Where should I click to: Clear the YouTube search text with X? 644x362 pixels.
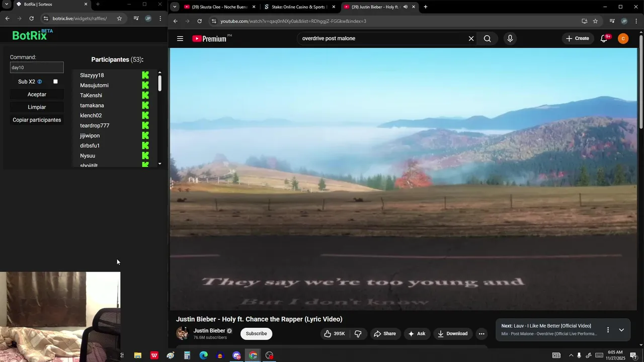click(x=471, y=39)
